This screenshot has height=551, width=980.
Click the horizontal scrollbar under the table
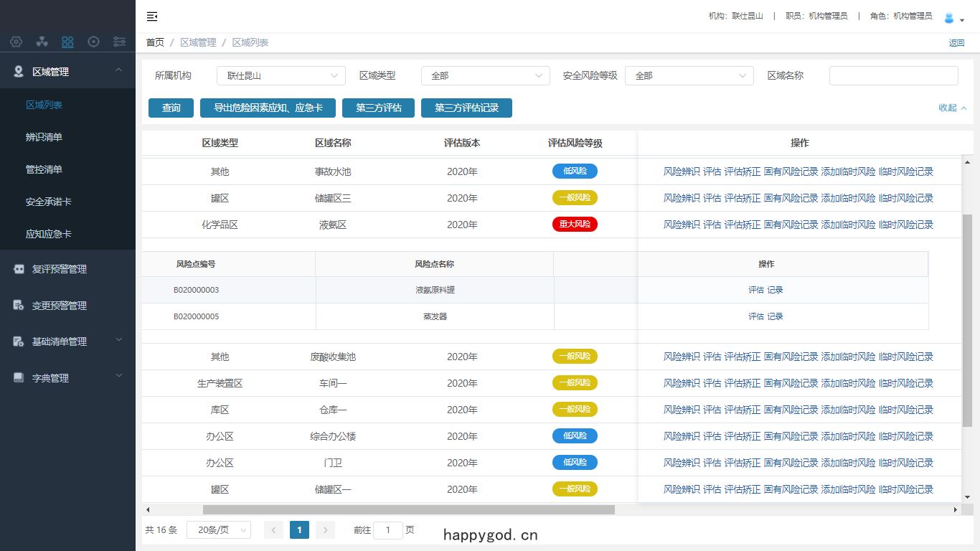pyautogui.click(x=409, y=509)
